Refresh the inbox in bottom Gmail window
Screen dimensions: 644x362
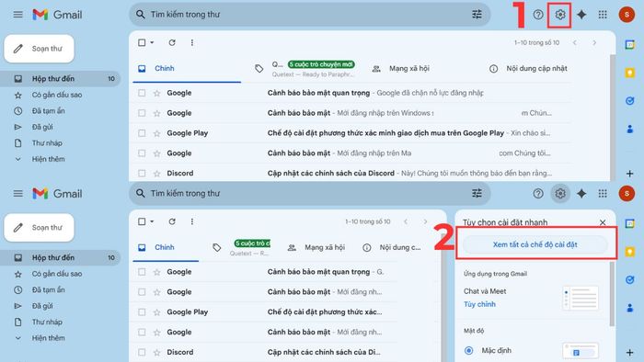point(172,221)
